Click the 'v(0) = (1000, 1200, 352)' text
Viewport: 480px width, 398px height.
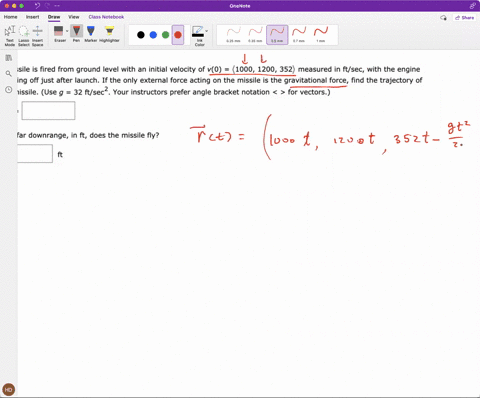click(251, 69)
